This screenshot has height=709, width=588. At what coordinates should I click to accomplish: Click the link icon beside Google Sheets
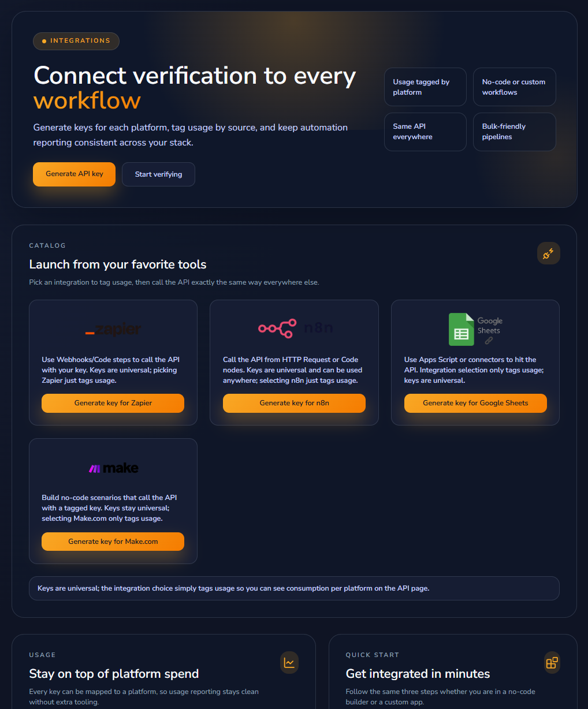click(x=489, y=339)
